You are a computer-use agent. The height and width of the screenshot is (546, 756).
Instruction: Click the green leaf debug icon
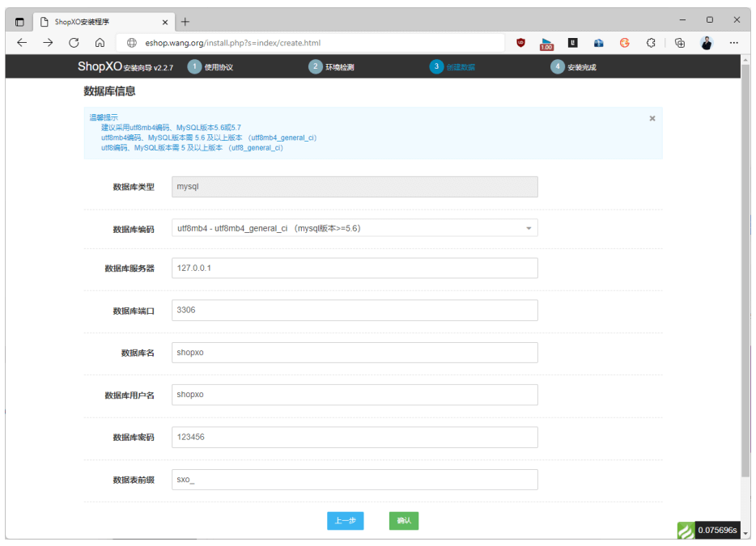click(686, 531)
